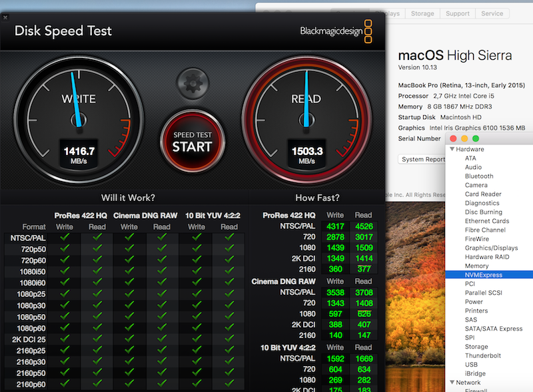Select Hardware RAID in the sidebar
This screenshot has height=392, width=533.
(487, 257)
